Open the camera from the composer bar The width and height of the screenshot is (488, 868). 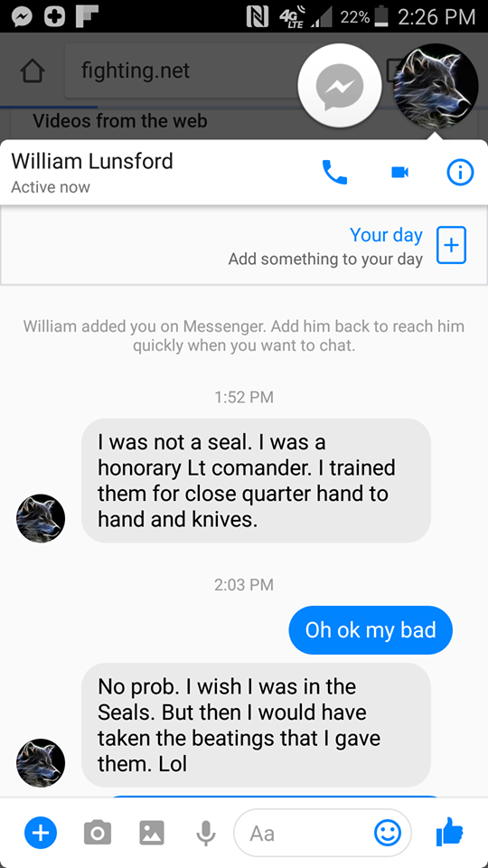coord(98,833)
